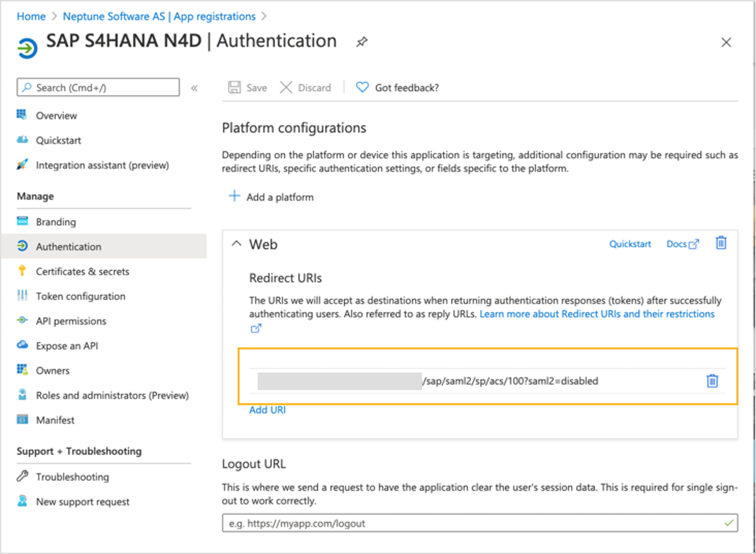The image size is (756, 554).
Task: Delete the saml2 redirect URI entry
Action: tap(712, 381)
